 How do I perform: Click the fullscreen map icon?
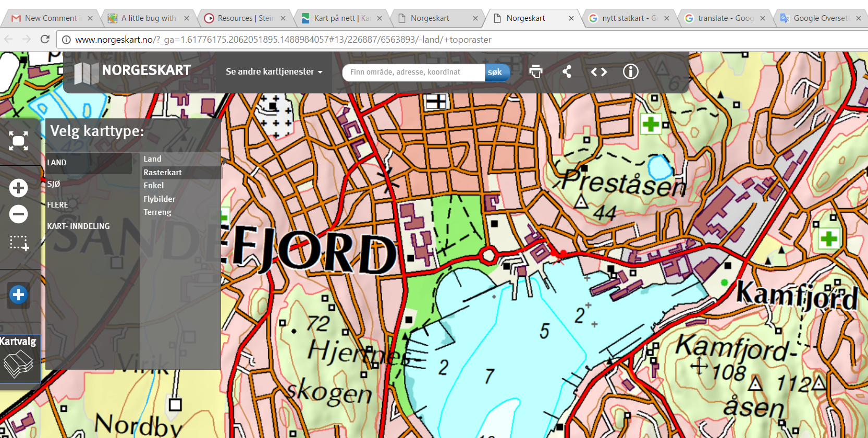18,141
